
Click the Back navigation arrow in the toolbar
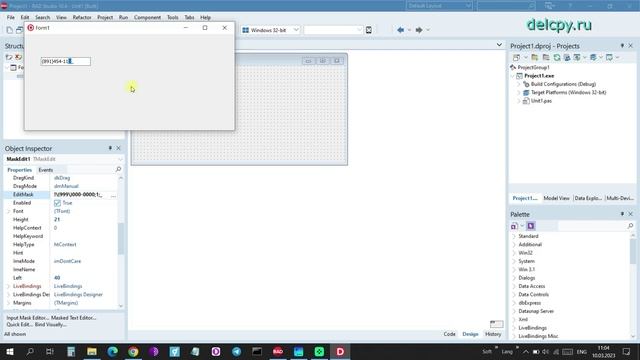400,30
